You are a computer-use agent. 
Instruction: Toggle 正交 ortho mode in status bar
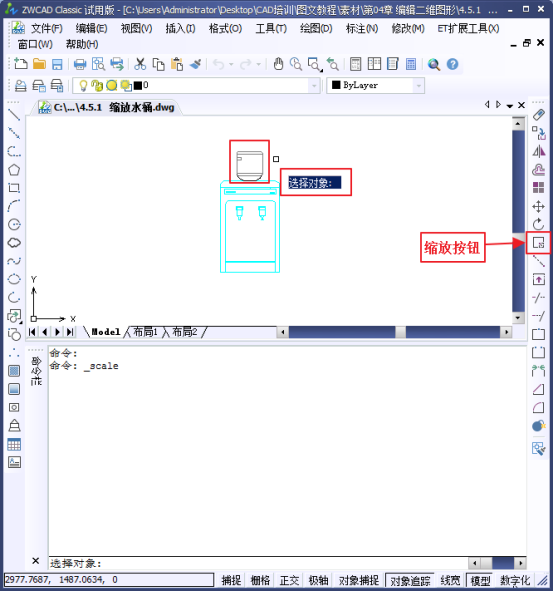289,580
